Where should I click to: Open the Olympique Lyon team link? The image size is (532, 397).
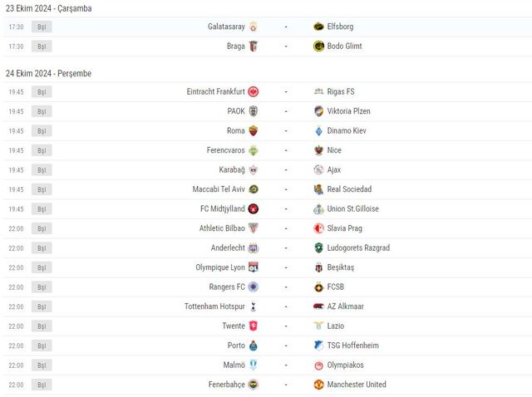click(x=219, y=267)
